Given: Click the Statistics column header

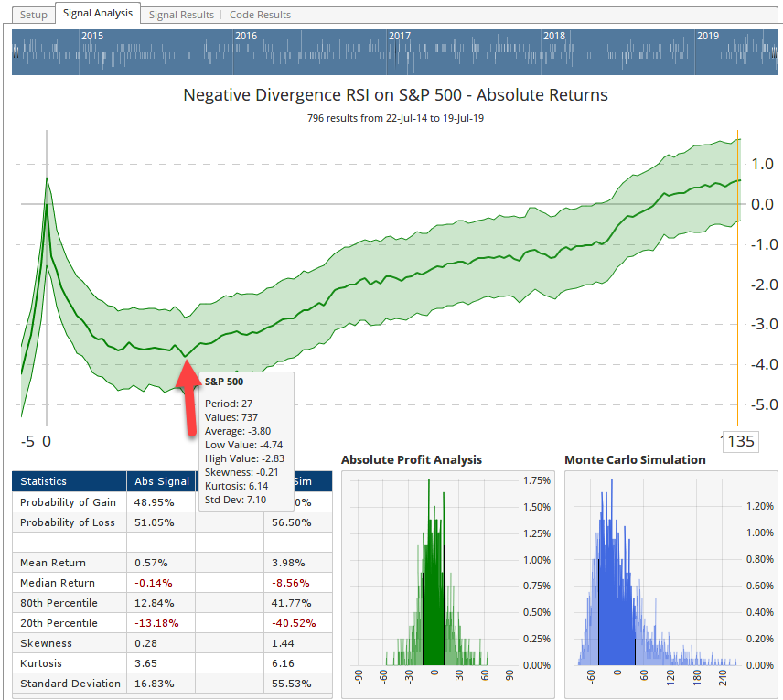Looking at the screenshot, I should [x=69, y=481].
